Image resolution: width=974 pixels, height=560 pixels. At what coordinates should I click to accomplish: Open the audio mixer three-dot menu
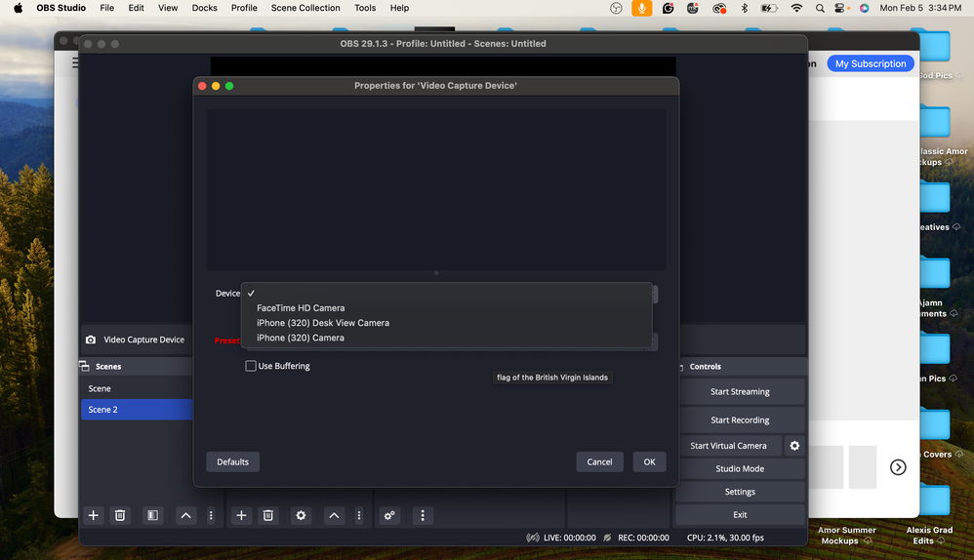click(423, 515)
